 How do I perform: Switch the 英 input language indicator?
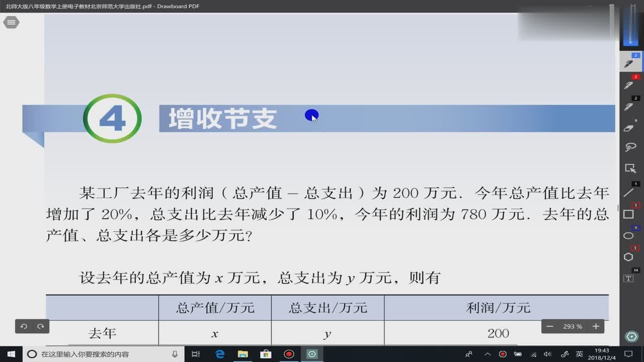(579, 354)
